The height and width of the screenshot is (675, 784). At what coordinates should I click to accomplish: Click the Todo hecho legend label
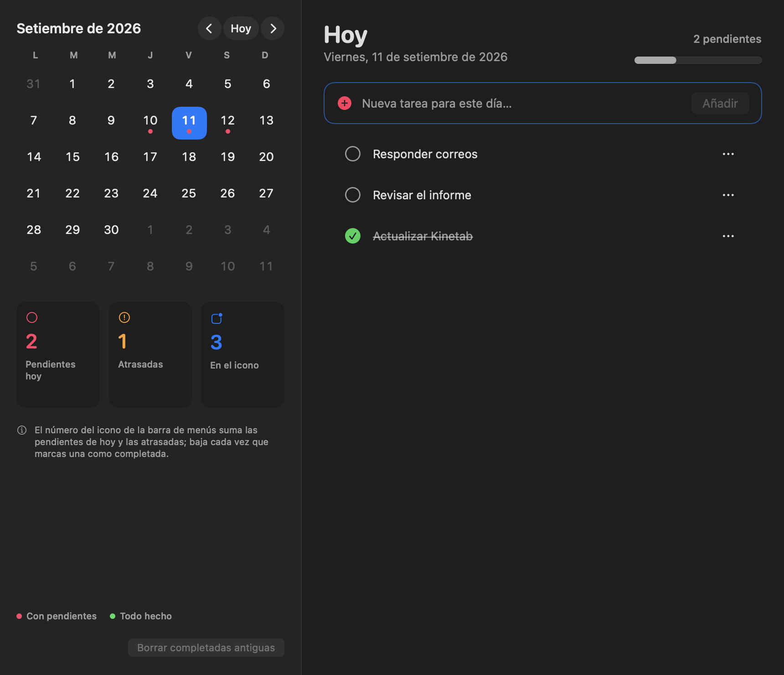tap(146, 616)
